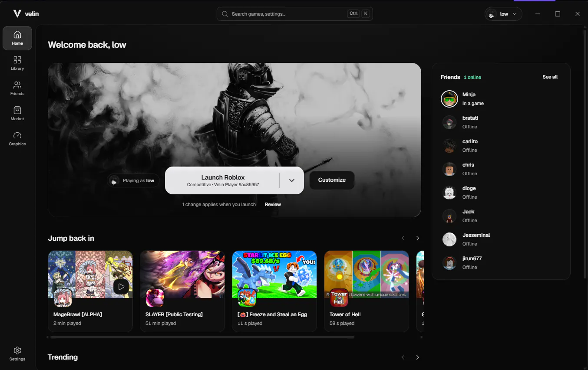Click the 'Welcome back, low' heading
The height and width of the screenshot is (370, 588).
[87, 45]
